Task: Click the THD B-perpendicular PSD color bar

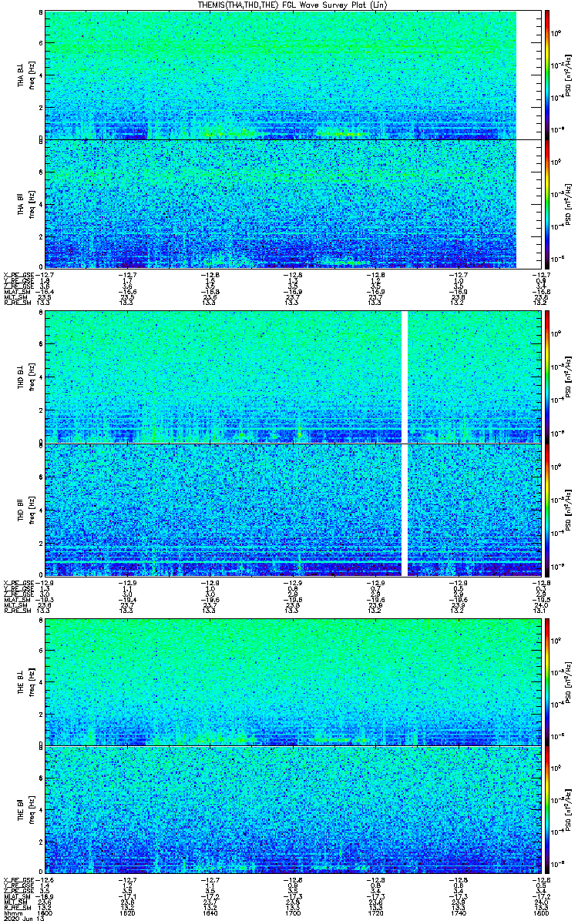Action: (546, 377)
